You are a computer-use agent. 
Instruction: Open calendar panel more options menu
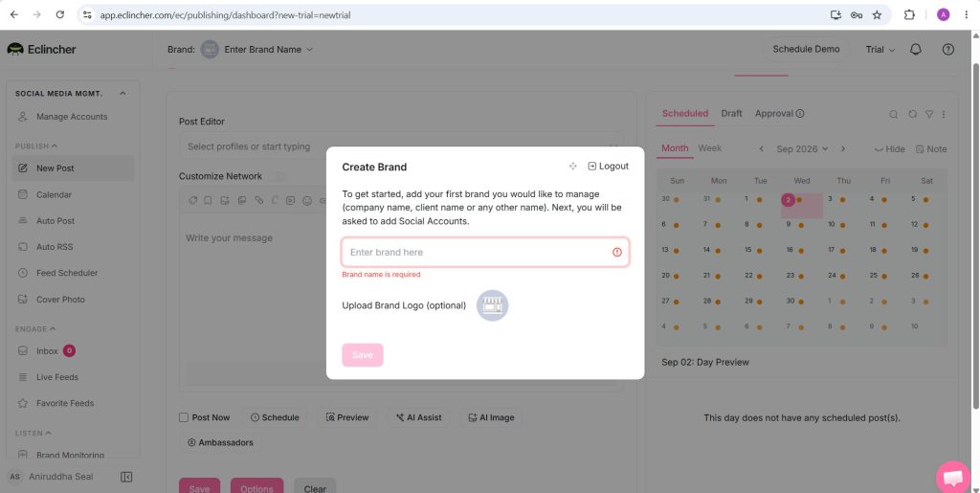click(x=944, y=114)
